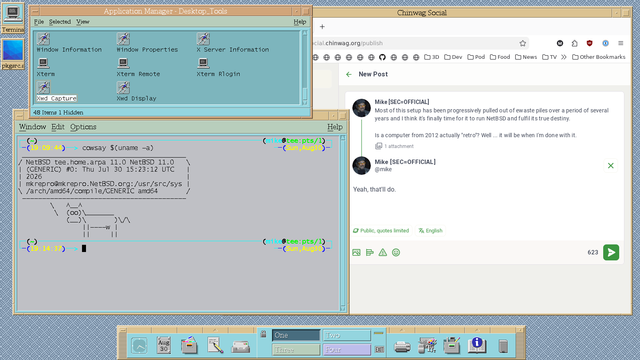Open File menu in Application Manager
640x360 pixels.
pyautogui.click(x=39, y=22)
